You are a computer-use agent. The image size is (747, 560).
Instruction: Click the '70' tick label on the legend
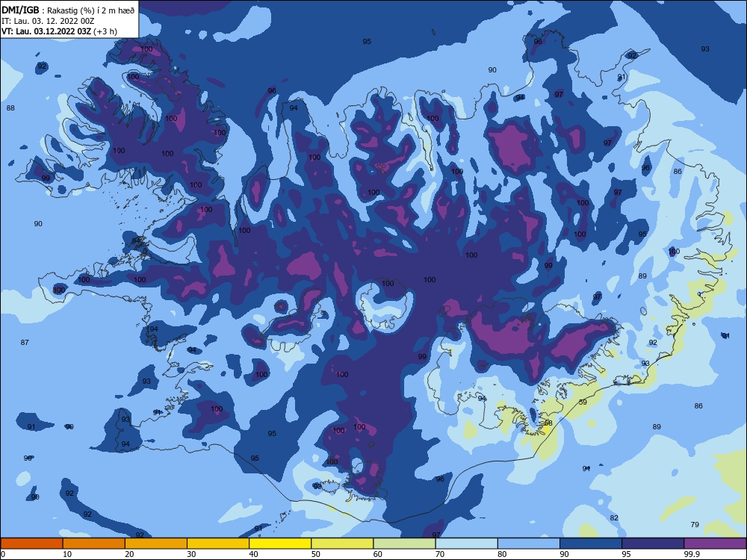[440, 554]
